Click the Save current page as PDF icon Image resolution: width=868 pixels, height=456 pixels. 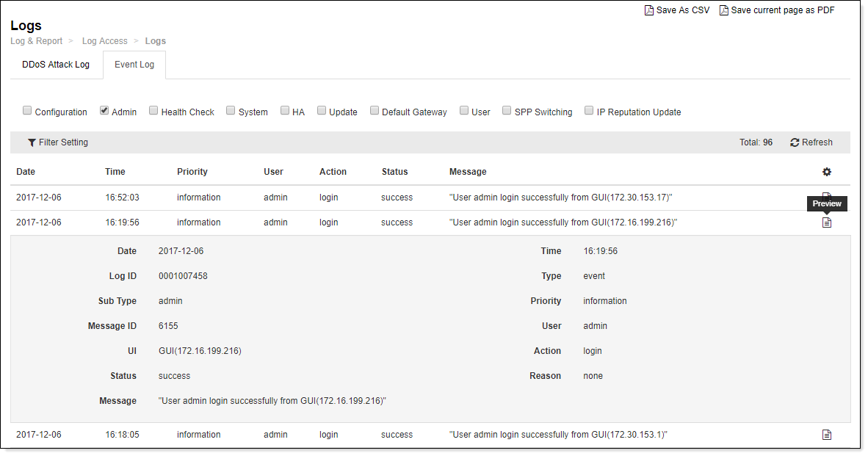[723, 10]
